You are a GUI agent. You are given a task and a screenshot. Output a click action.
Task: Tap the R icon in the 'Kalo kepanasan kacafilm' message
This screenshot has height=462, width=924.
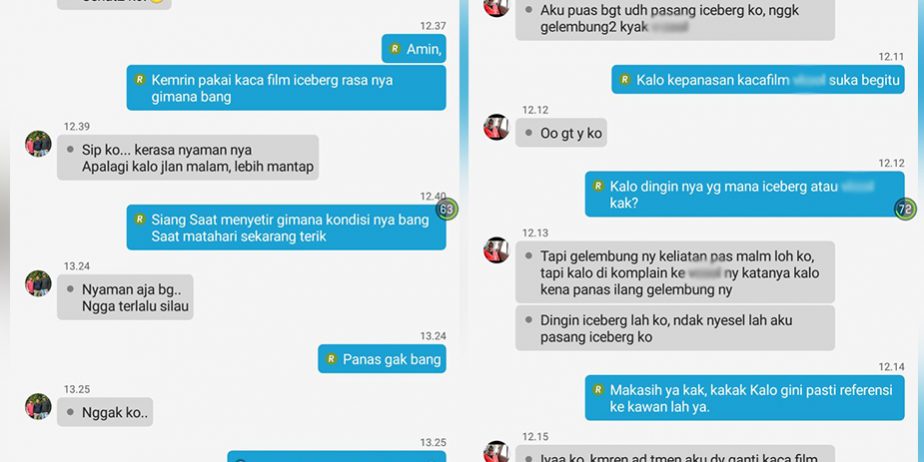click(625, 80)
